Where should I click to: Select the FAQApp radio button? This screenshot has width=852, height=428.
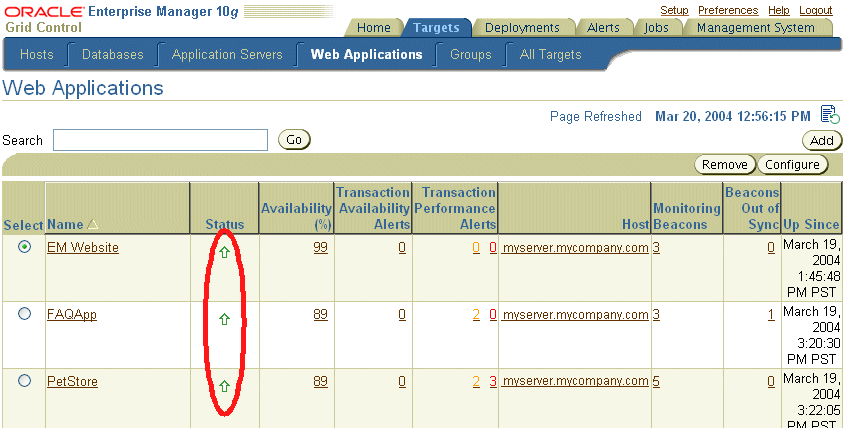pyautogui.click(x=24, y=313)
